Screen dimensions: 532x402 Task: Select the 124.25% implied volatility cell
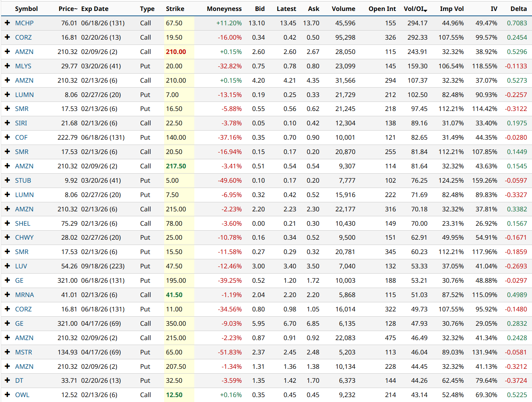click(x=451, y=180)
